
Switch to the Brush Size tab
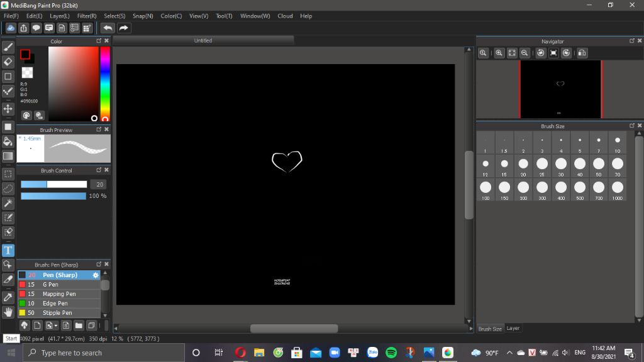[x=490, y=329]
